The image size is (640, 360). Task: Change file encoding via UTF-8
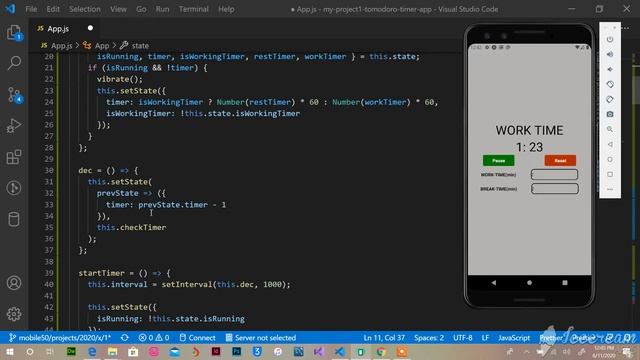(x=462, y=338)
